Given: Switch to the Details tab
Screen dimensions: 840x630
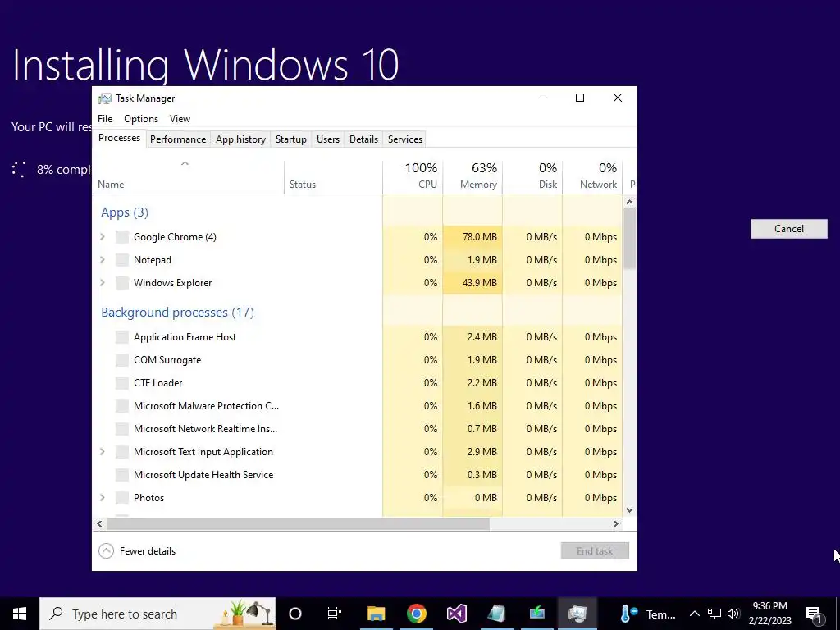Looking at the screenshot, I should coord(363,139).
